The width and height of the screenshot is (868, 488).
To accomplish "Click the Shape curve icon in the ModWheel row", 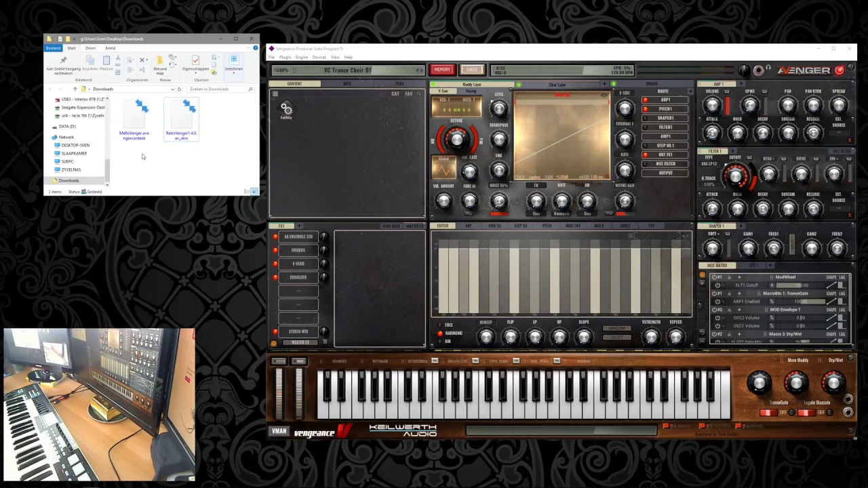I will tap(831, 285).
